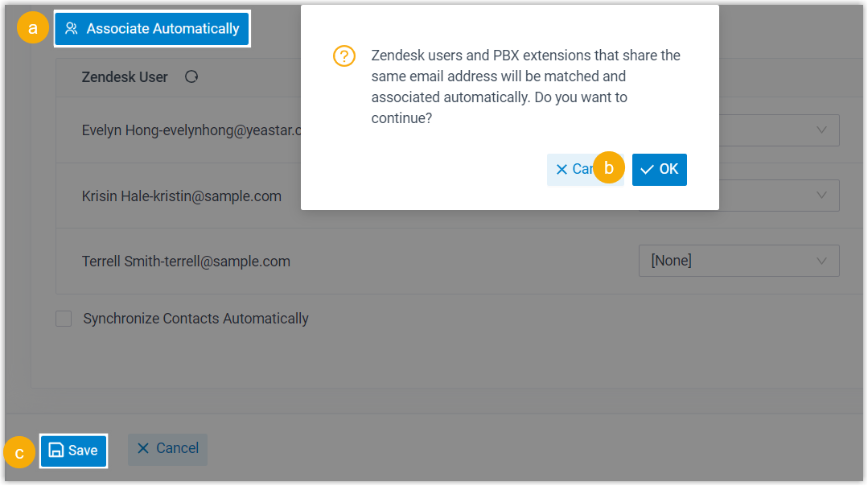Refresh the Zendesk User list
The height and width of the screenshot is (486, 868).
pos(191,77)
